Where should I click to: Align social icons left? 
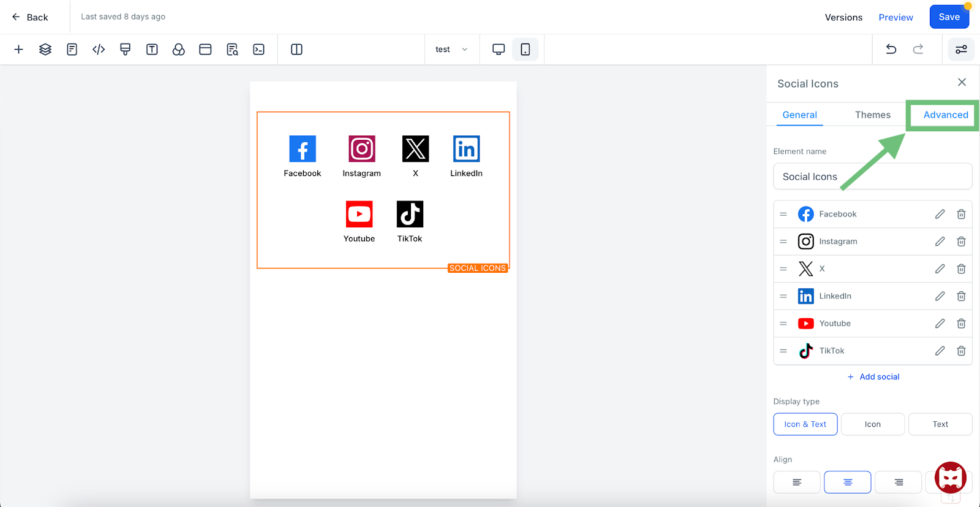796,482
